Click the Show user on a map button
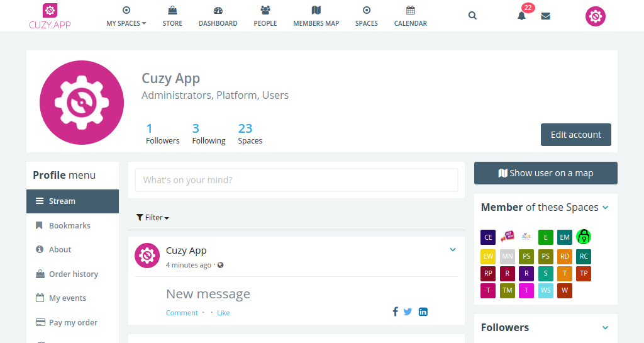The image size is (644, 343). (546, 173)
